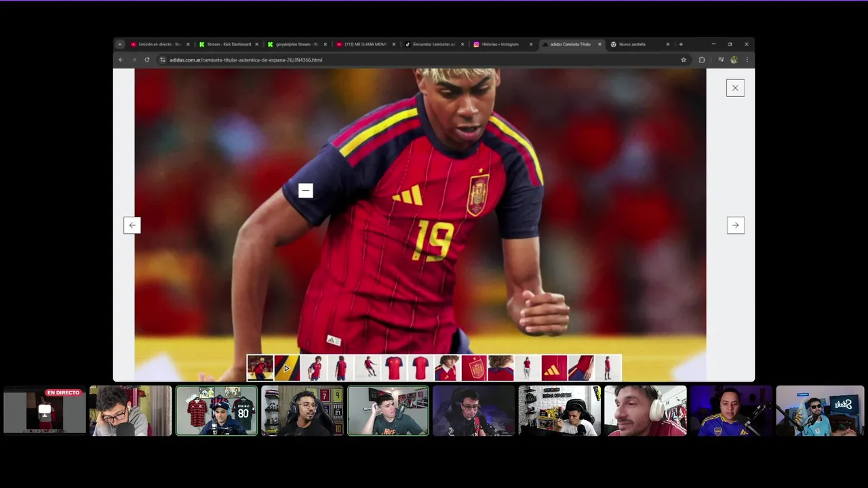Image resolution: width=868 pixels, height=488 pixels.
Task: Select webcam of man in Boca jersey
Action: (x=731, y=411)
